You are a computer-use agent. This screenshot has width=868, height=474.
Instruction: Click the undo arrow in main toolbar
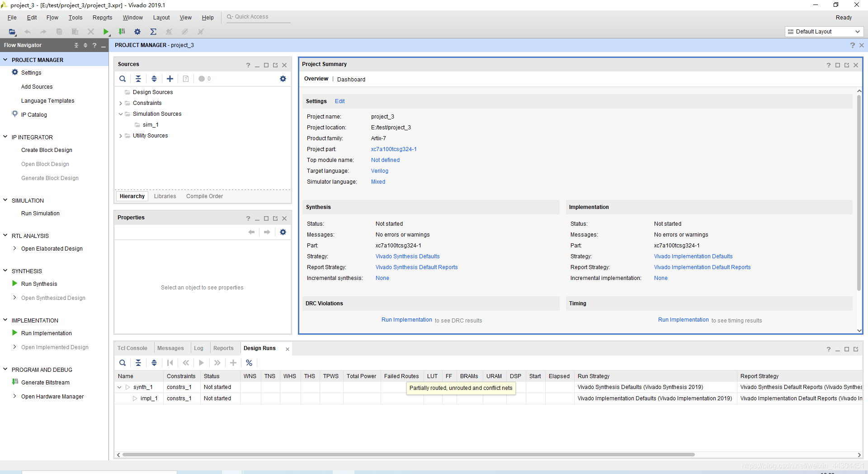click(x=28, y=32)
